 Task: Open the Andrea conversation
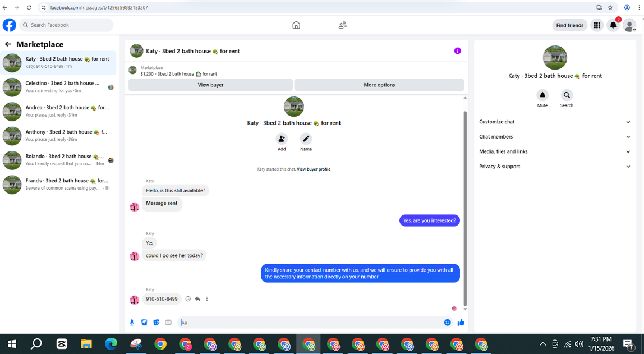[x=58, y=111]
